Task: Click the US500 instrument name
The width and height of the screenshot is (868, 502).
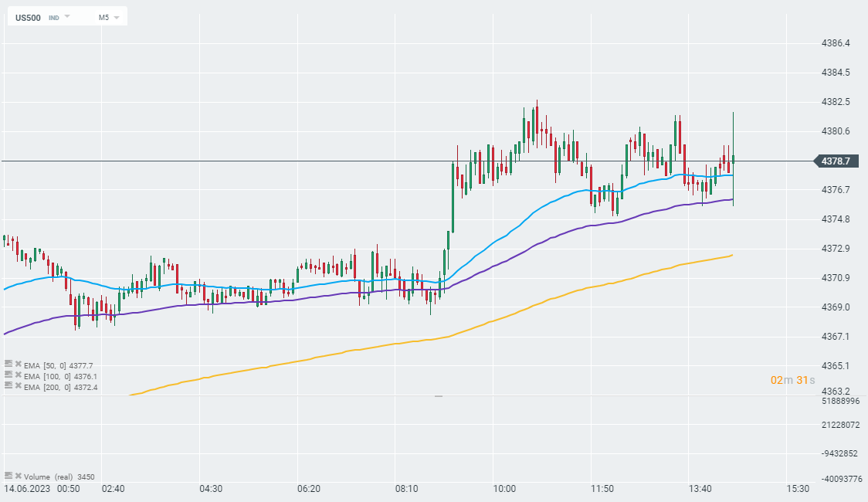Action: [29, 16]
